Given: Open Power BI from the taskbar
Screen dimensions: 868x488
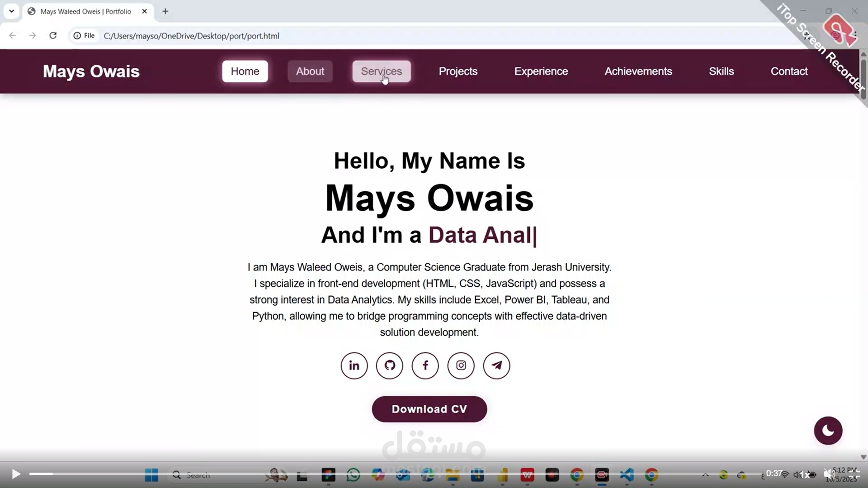Looking at the screenshot, I should (x=503, y=475).
